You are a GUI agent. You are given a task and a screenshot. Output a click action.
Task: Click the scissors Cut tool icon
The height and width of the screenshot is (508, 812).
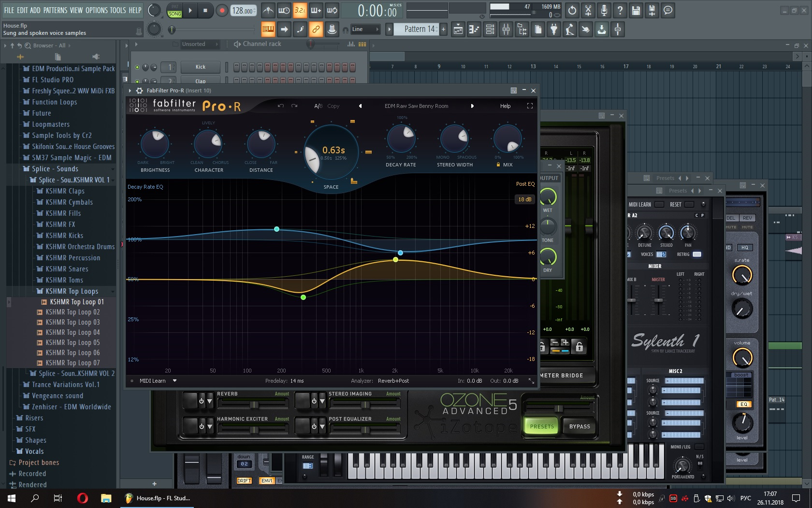588,10
